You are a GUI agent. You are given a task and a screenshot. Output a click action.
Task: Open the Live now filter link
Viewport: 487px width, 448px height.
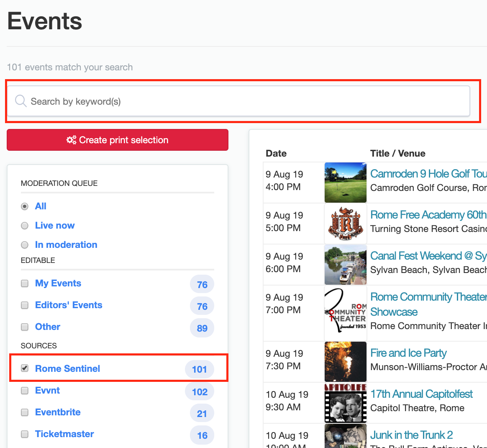pos(55,225)
